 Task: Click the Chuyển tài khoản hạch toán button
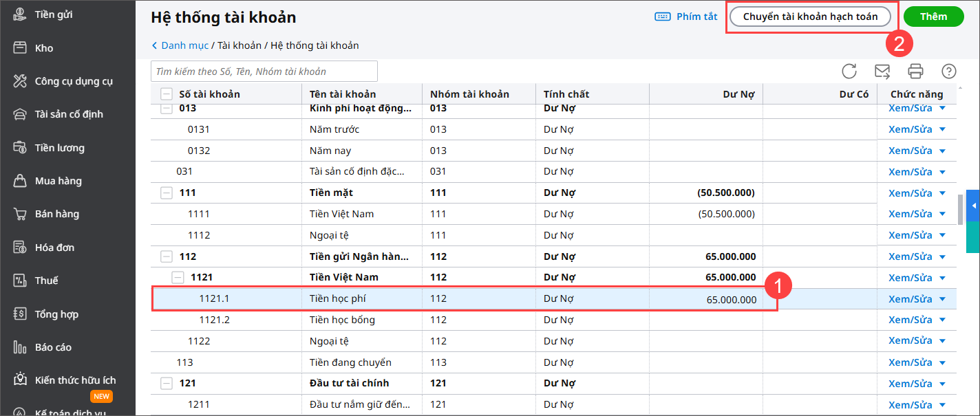click(810, 17)
